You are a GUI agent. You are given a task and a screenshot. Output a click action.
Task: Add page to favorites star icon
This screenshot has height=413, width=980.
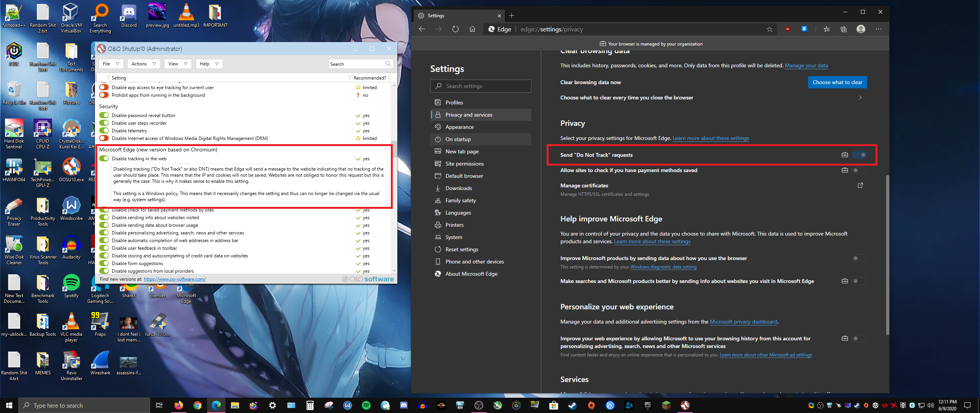[769, 29]
